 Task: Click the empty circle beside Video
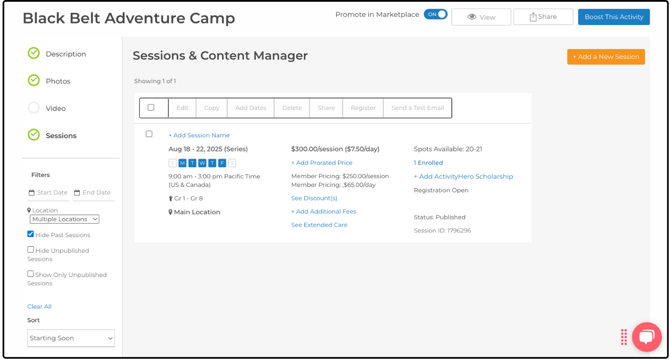tap(34, 108)
